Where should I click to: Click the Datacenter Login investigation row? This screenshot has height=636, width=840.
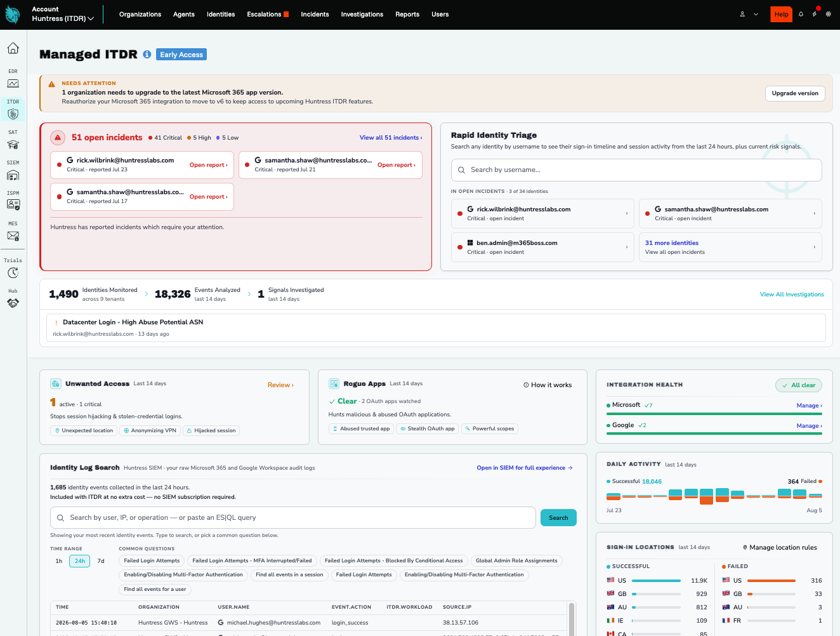(436, 328)
